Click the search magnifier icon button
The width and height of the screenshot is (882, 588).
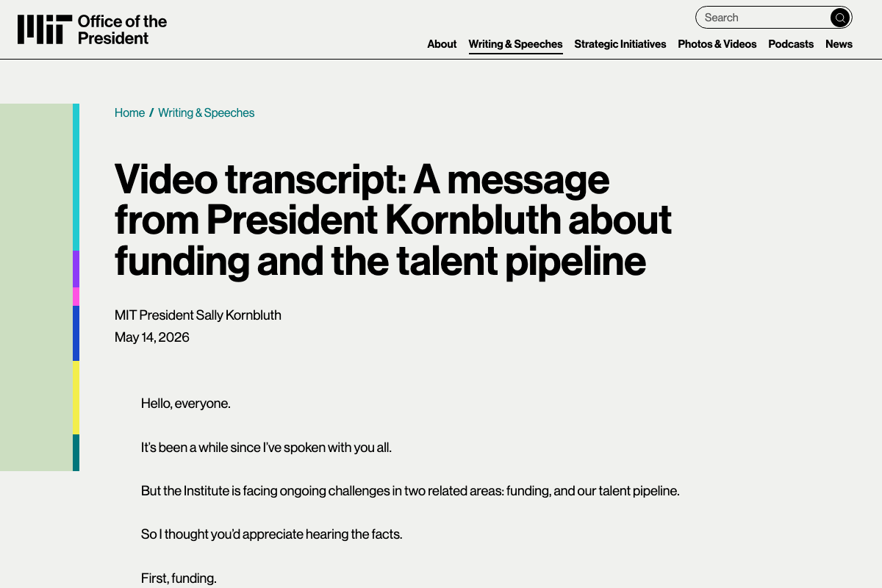[840, 18]
